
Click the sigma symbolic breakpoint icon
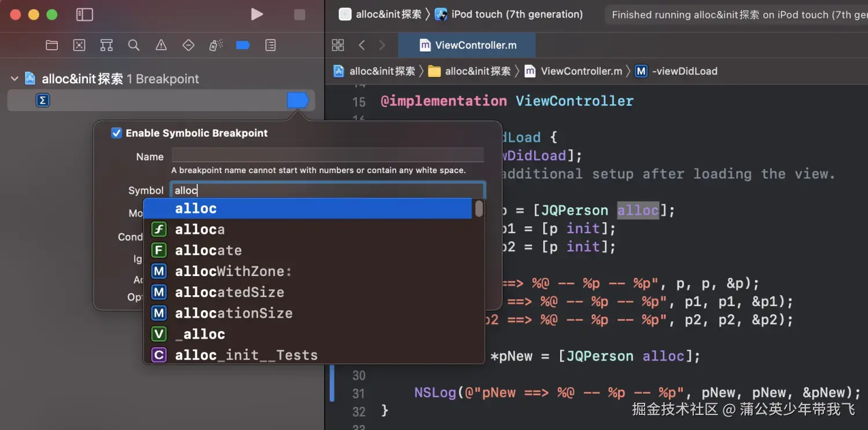43,101
